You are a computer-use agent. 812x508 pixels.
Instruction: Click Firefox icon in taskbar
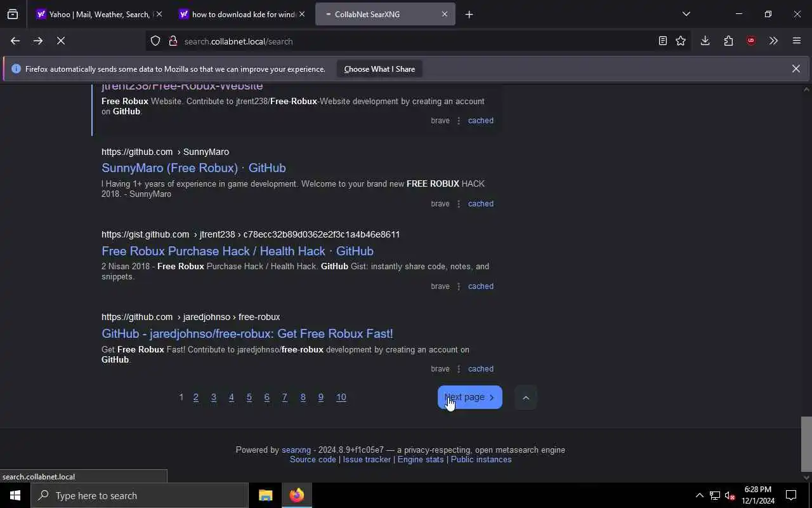[x=296, y=495]
